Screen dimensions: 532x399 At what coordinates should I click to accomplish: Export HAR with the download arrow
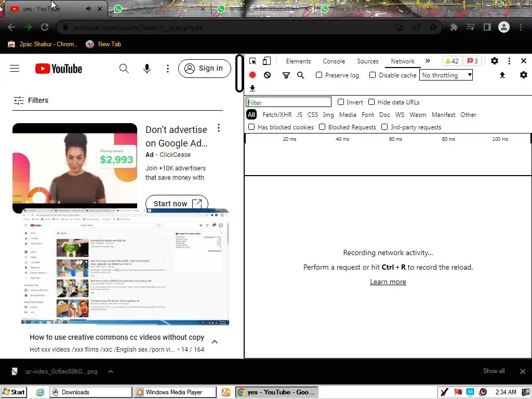[252, 88]
